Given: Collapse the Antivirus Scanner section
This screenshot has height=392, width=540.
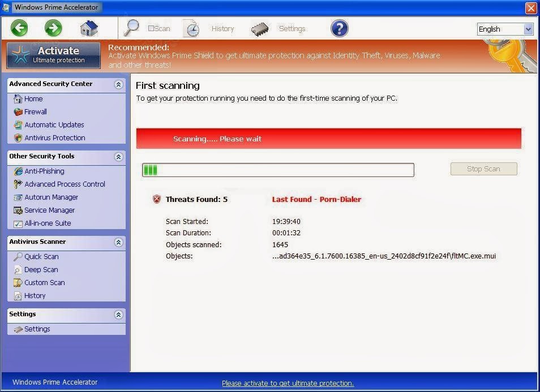Looking at the screenshot, I should pyautogui.click(x=118, y=242).
